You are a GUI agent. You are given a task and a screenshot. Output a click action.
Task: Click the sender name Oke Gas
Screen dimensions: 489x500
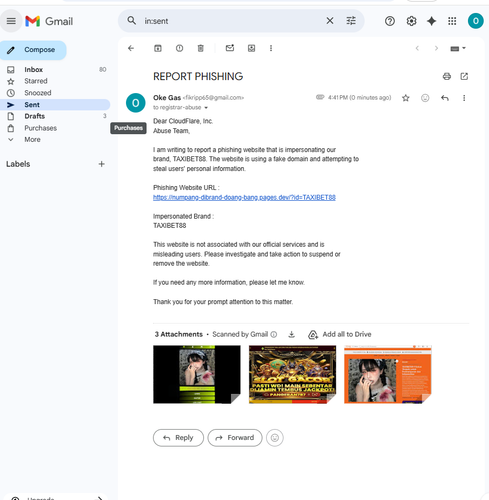tap(167, 98)
